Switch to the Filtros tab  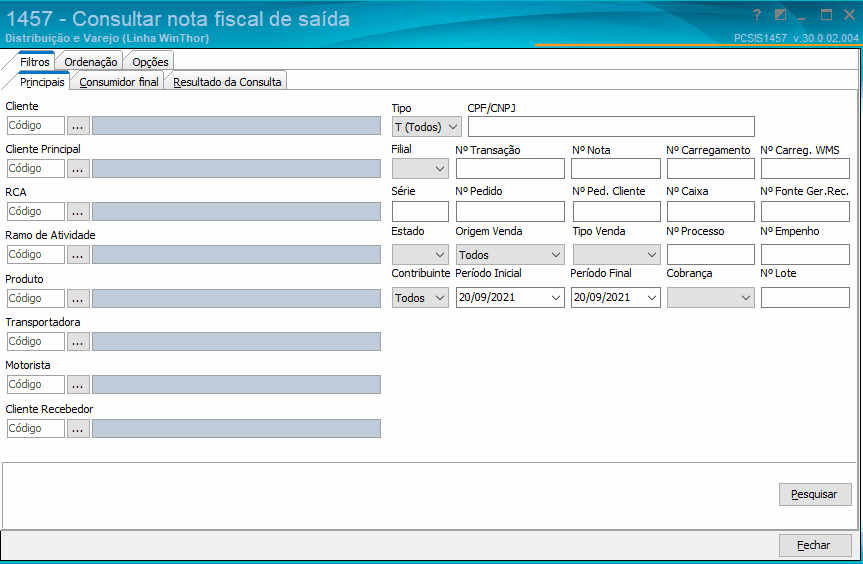pyautogui.click(x=35, y=62)
